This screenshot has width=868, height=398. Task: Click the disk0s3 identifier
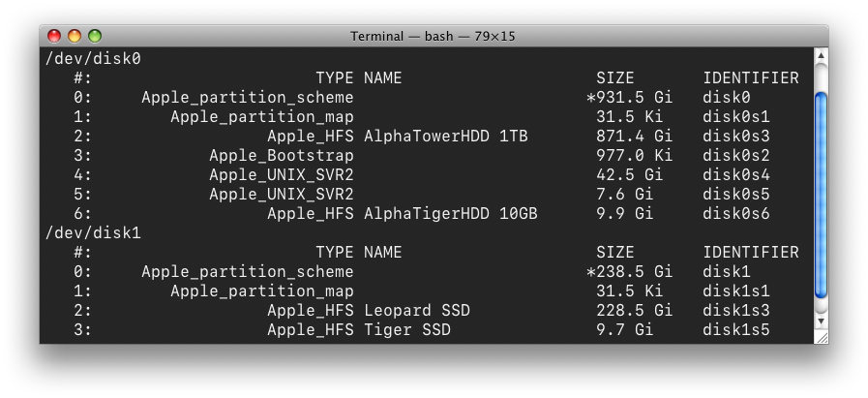click(x=736, y=137)
